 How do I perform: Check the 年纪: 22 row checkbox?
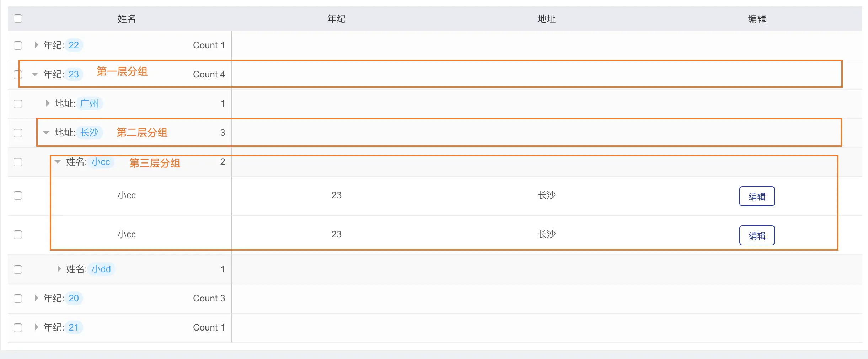pyautogui.click(x=18, y=45)
